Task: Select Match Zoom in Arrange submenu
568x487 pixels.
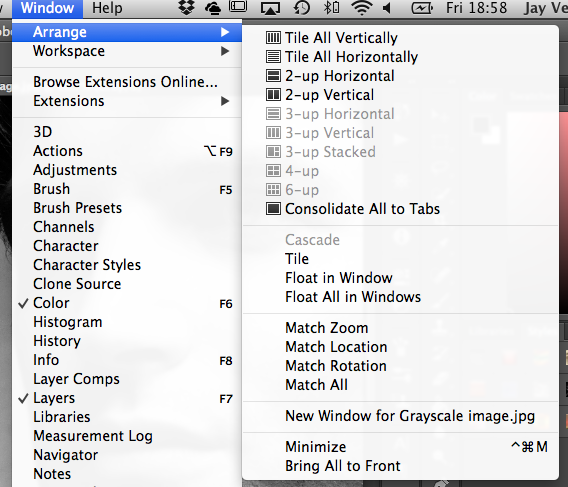Action: (326, 328)
